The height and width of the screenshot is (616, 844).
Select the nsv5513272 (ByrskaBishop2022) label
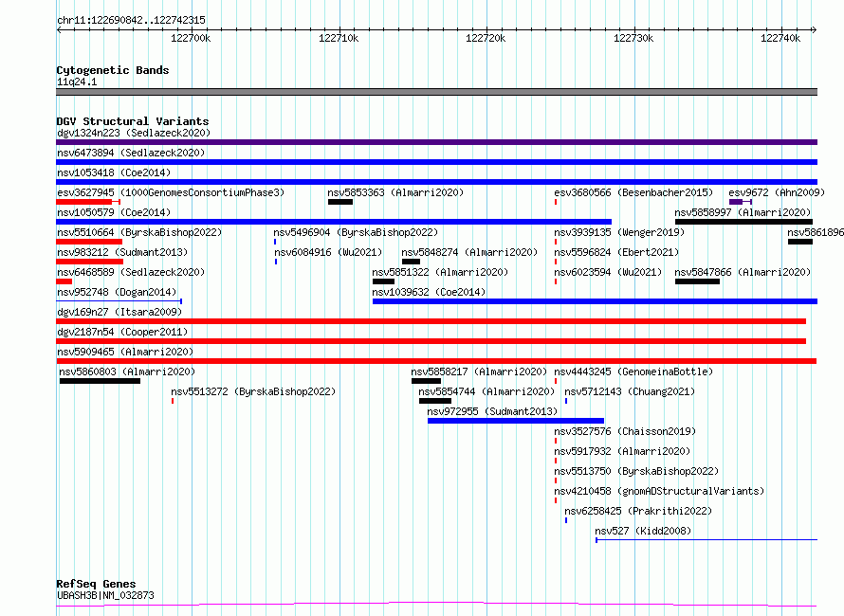253,391
